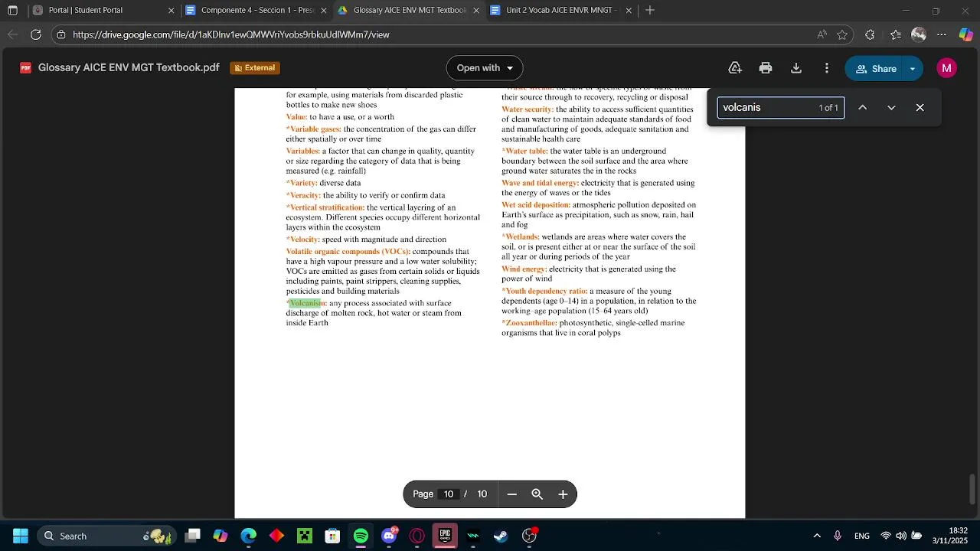980x551 pixels.
Task: Activate Read aloud icon in address bar
Action: point(822,34)
